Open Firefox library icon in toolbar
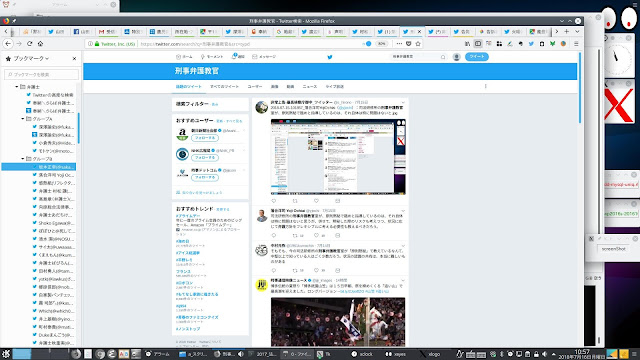 (467, 44)
